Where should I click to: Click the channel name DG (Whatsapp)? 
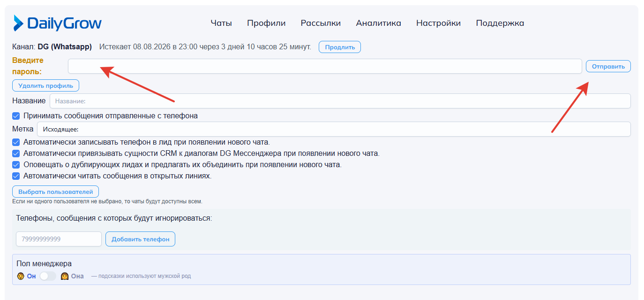pos(65,47)
